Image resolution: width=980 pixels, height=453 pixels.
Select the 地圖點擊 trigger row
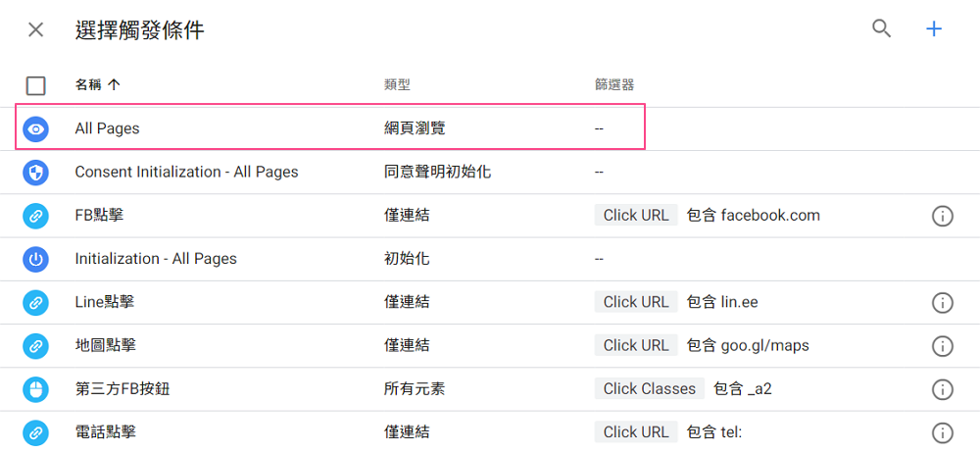pyautogui.click(x=490, y=345)
